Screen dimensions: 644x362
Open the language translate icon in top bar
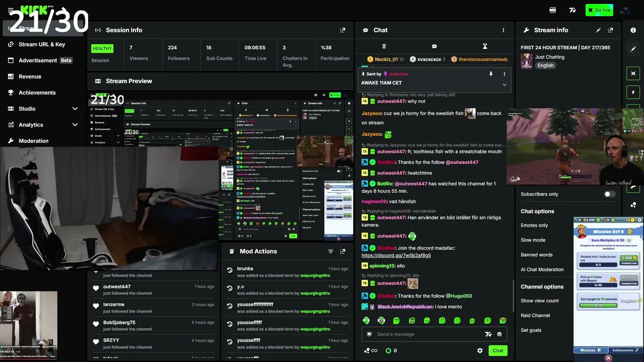[x=572, y=10]
